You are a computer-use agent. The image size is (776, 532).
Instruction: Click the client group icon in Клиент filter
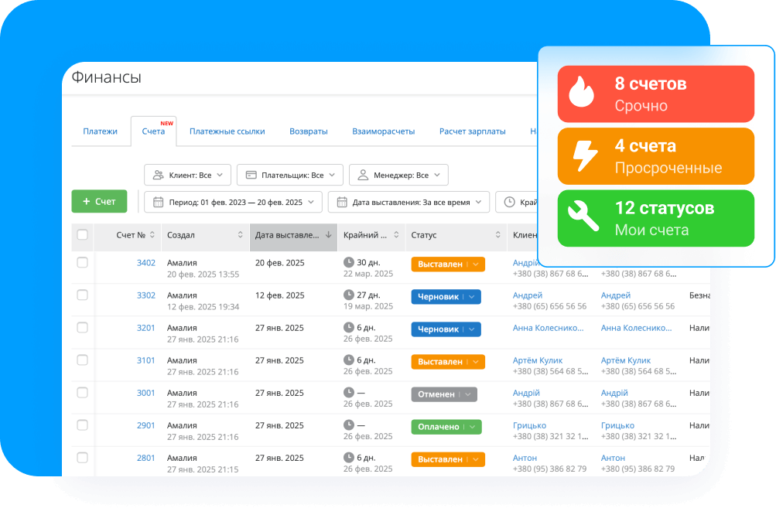[x=158, y=175]
